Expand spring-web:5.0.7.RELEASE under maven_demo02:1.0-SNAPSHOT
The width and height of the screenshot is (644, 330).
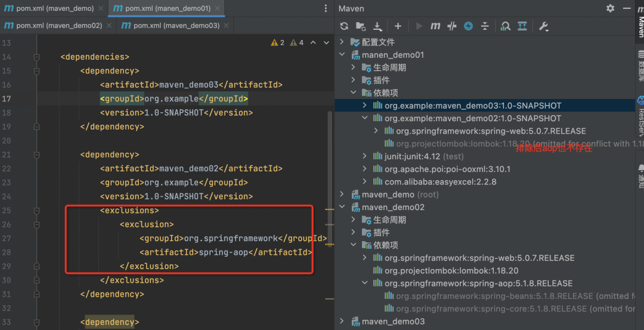click(376, 131)
